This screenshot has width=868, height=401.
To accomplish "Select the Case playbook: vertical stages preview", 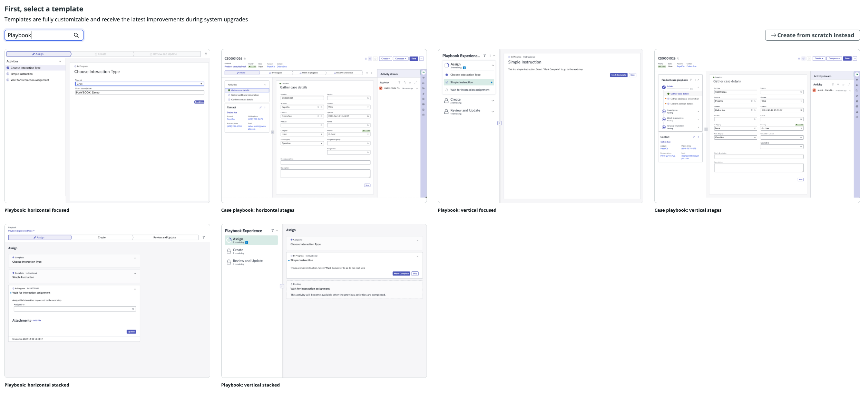I will tap(757, 126).
